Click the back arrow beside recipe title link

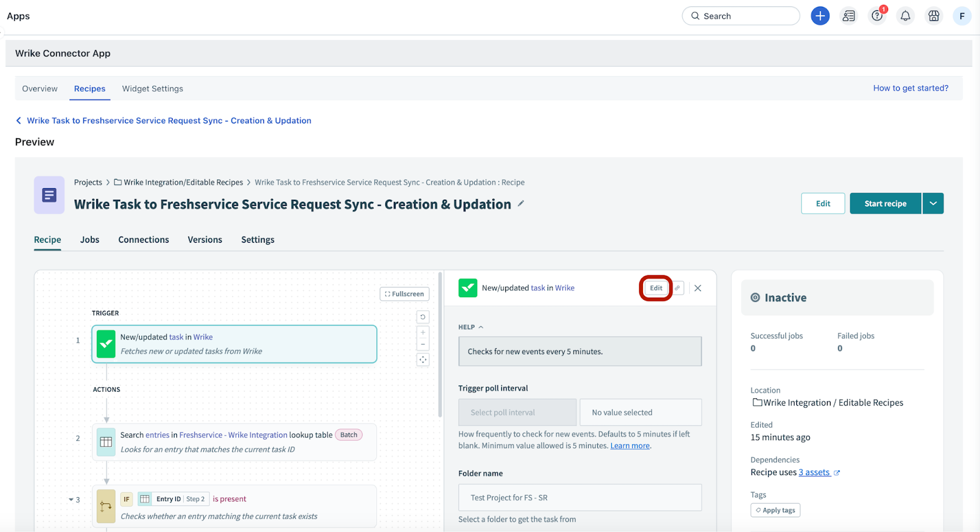click(18, 121)
